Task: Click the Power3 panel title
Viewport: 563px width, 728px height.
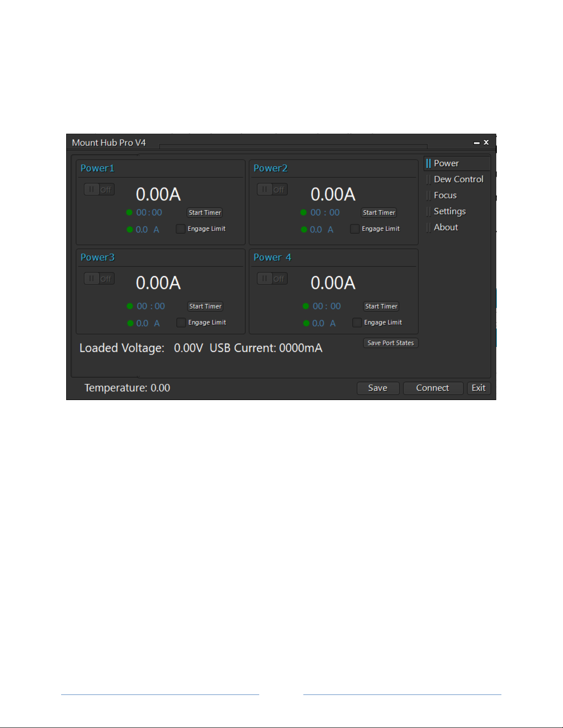Action: [97, 258]
